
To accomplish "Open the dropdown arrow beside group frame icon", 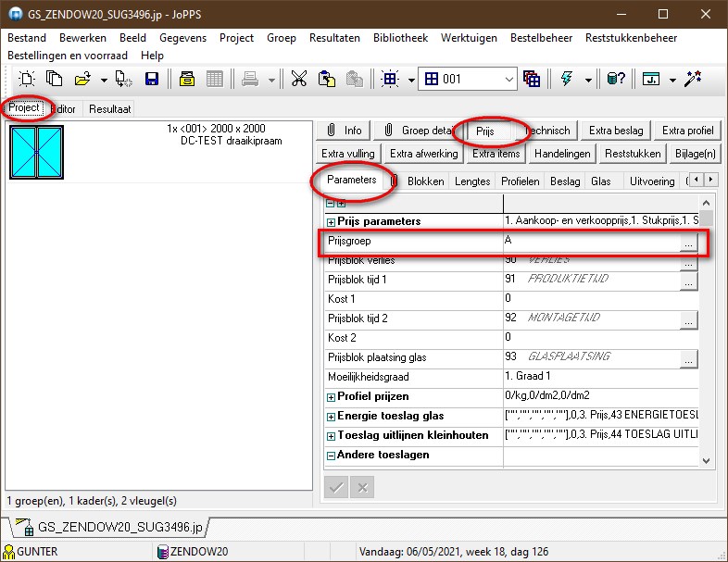I will [x=411, y=80].
